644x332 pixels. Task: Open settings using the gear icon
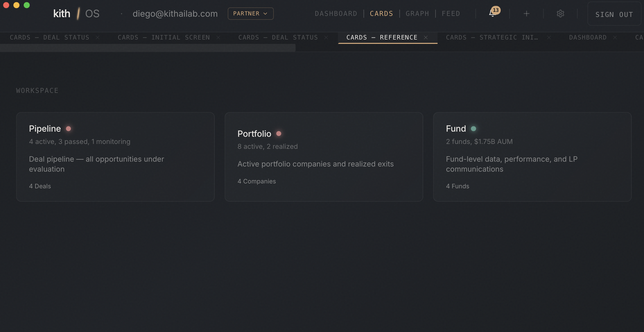[x=561, y=14]
